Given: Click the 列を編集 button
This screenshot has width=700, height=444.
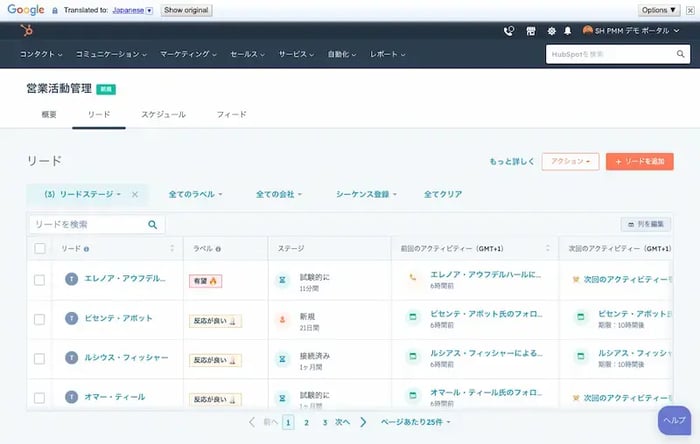Looking at the screenshot, I should pyautogui.click(x=646, y=224).
